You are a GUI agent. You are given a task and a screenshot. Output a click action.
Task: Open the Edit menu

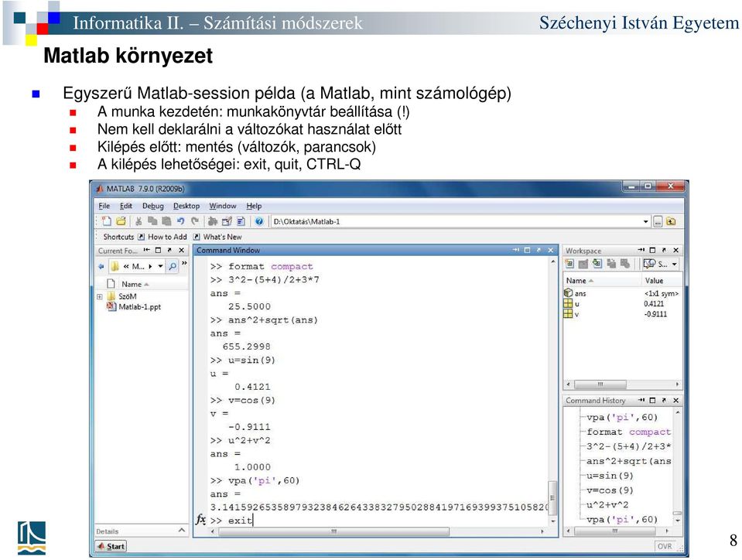(x=126, y=206)
